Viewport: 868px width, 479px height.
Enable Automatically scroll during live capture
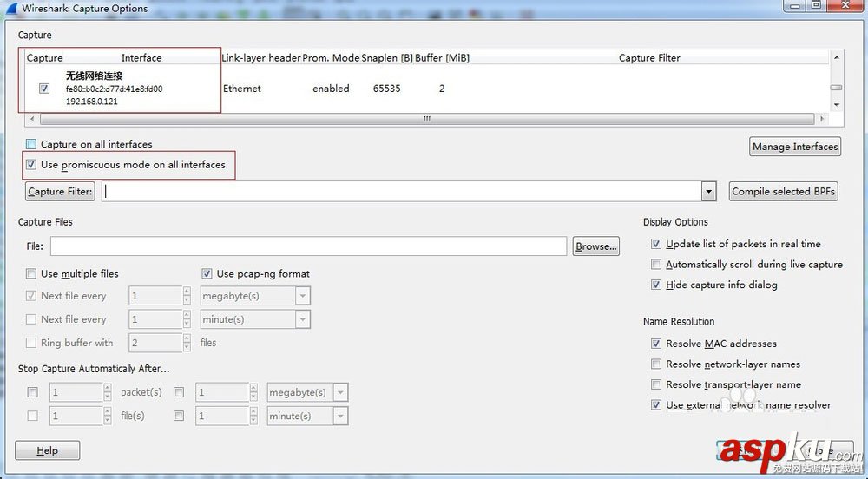[656, 265]
